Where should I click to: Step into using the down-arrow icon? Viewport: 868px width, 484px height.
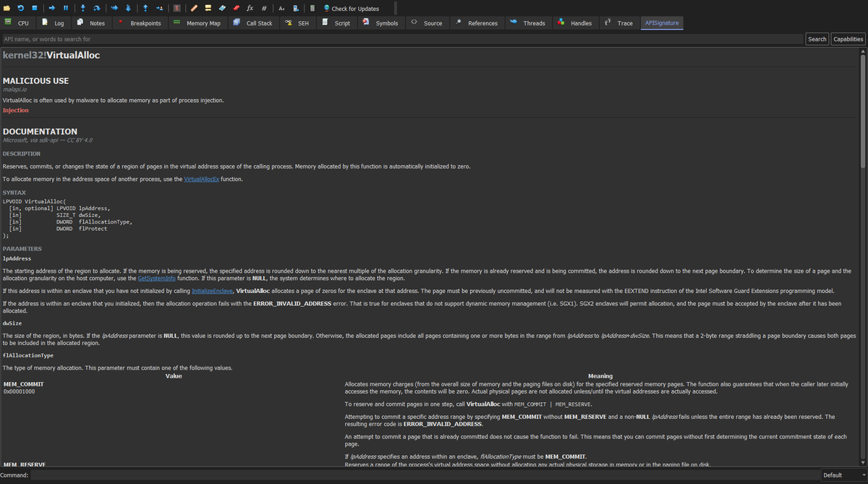(83, 8)
